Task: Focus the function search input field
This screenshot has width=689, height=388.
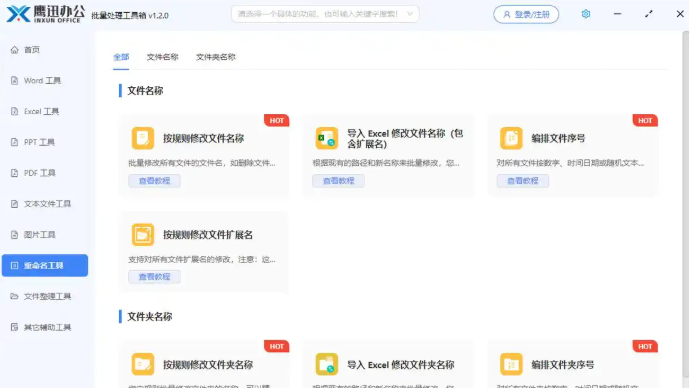Action: 325,14
